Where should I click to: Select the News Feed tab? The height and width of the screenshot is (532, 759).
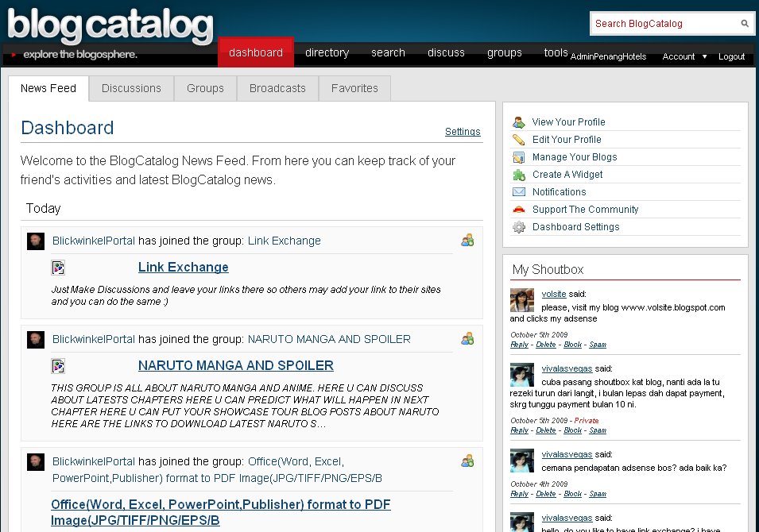click(48, 88)
